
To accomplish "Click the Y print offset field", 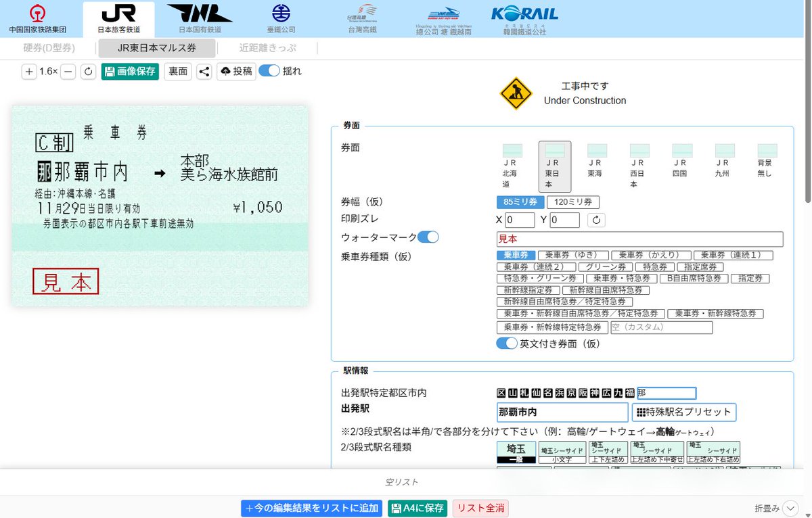I will [x=564, y=220].
